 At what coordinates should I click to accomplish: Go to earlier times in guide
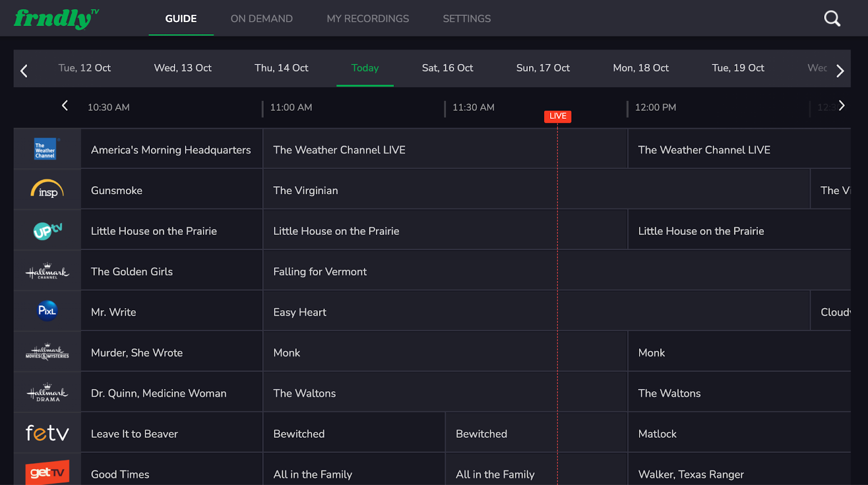(x=65, y=106)
